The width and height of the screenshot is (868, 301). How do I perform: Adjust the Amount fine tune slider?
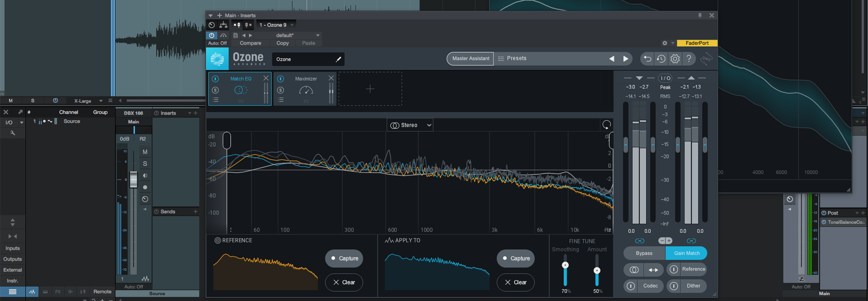point(597,270)
